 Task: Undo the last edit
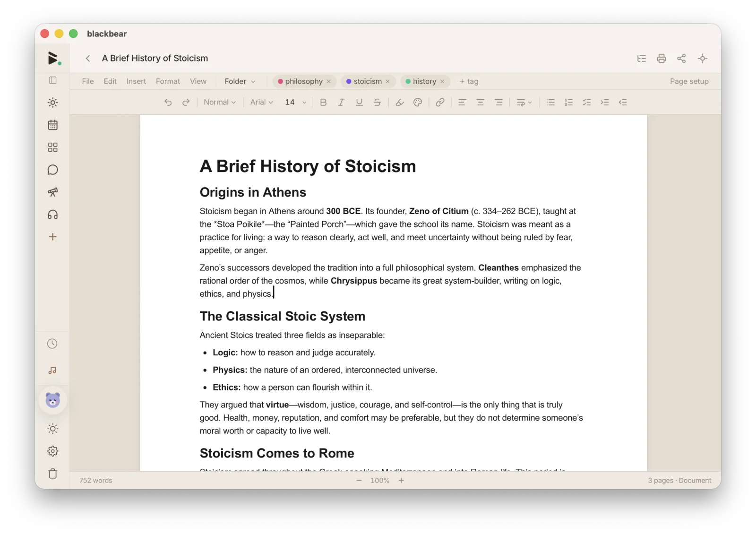[168, 102]
